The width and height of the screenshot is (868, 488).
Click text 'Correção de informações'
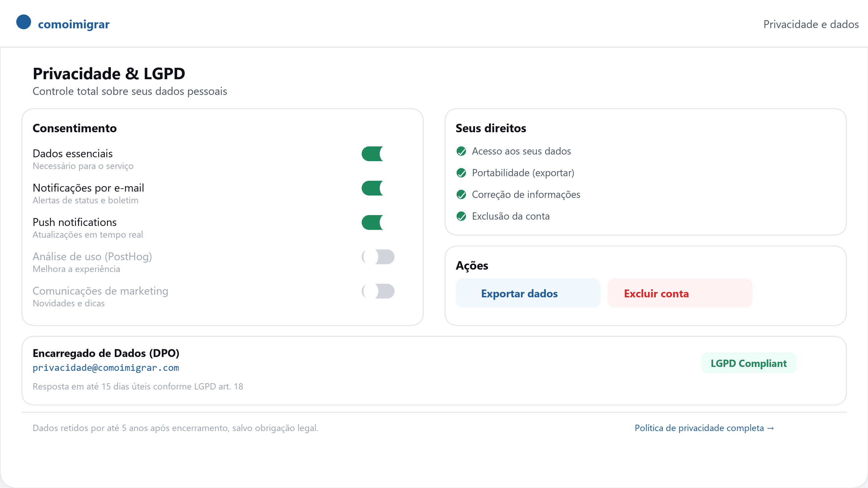pyautogui.click(x=526, y=195)
